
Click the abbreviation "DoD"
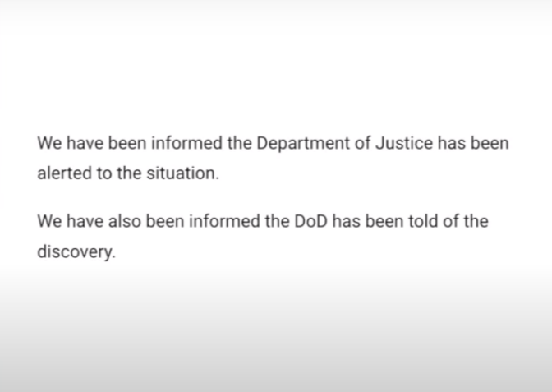[310, 222]
